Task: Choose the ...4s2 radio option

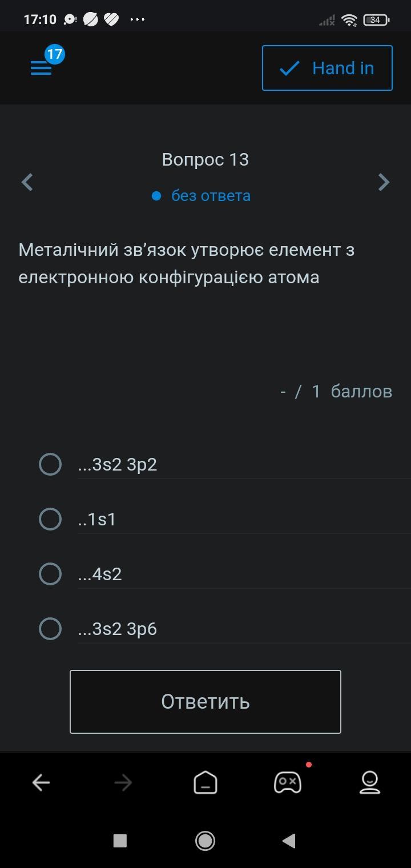Action: click(50, 574)
